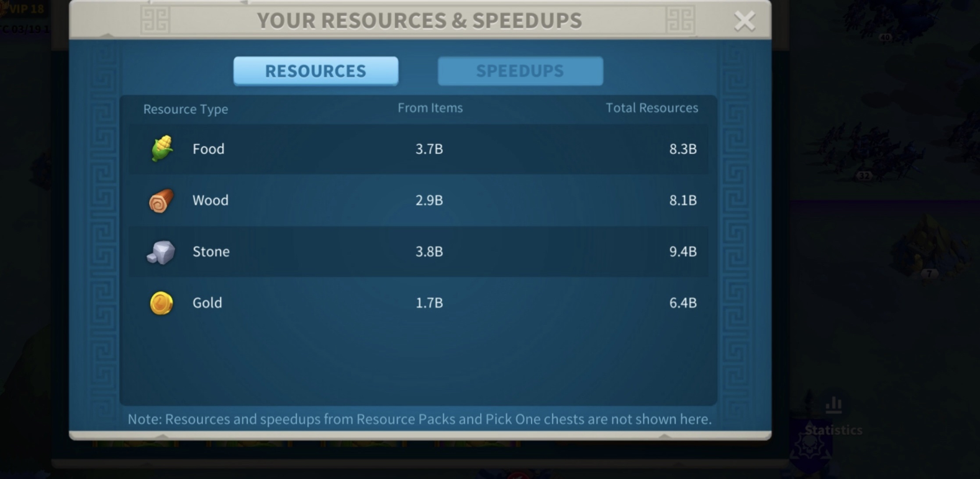The height and width of the screenshot is (479, 980).
Task: Click the Gold From Items value 1.7B
Action: (429, 303)
